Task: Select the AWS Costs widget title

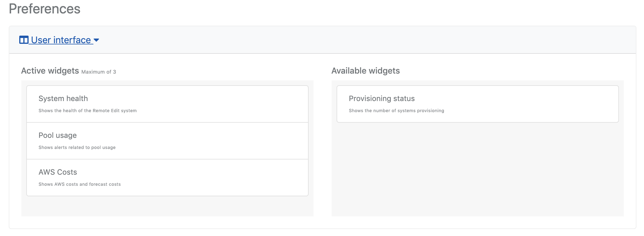Action: (x=58, y=172)
